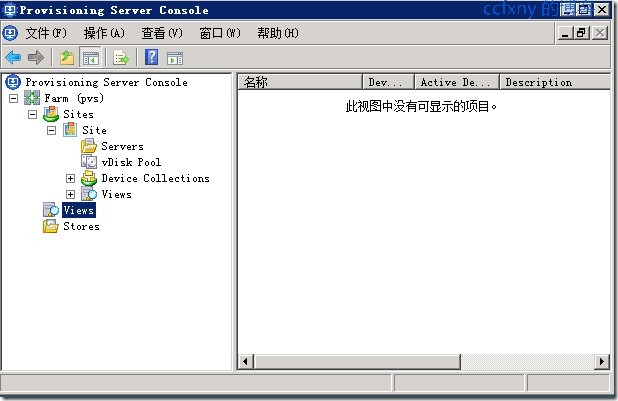Open the 文件(F) menu
The width and height of the screenshot is (618, 401).
(46, 33)
